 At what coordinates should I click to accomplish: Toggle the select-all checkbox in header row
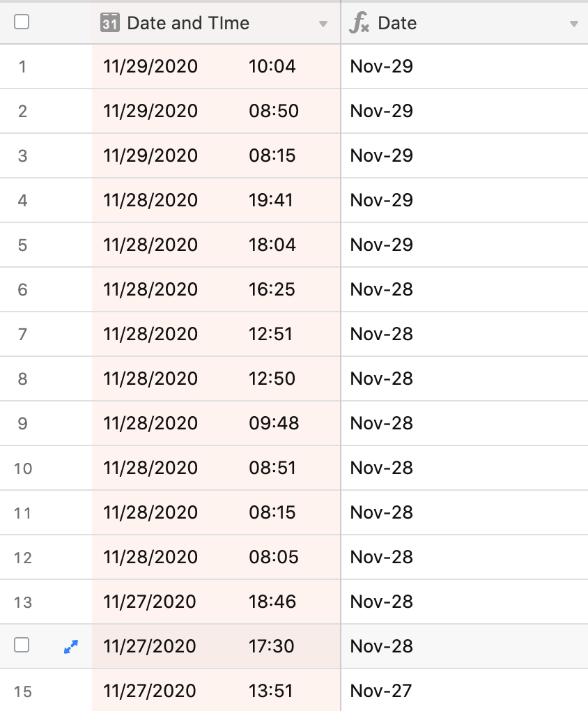point(22,22)
